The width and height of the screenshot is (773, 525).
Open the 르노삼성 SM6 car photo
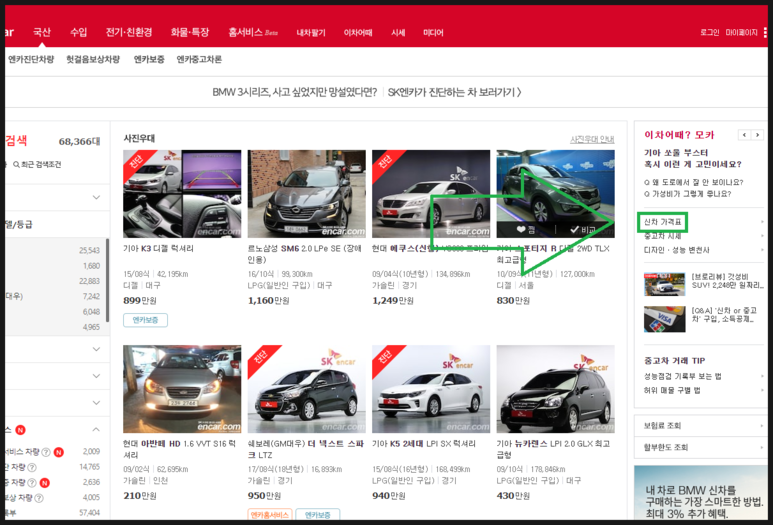click(307, 194)
